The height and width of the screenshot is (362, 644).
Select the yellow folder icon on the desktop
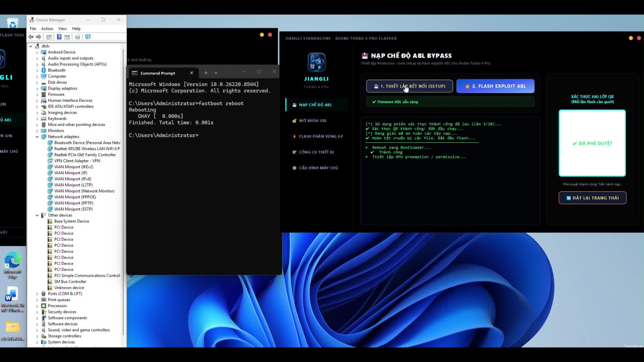[x=13, y=330]
